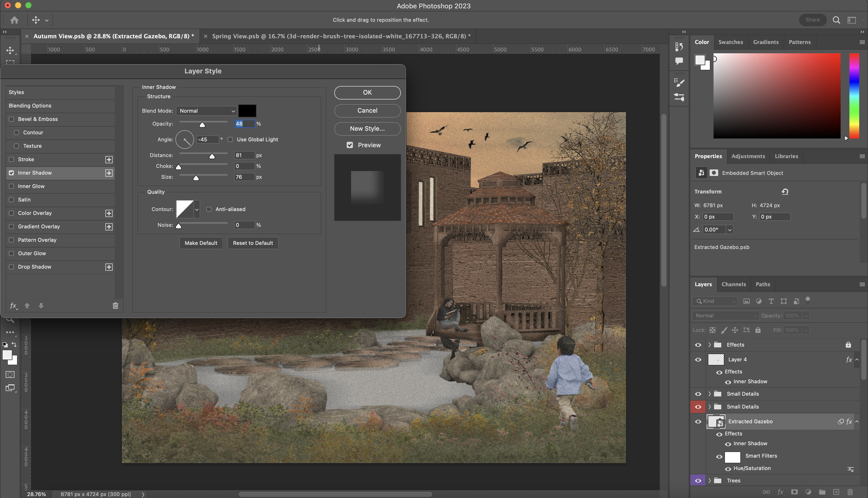Expand the Trees layer group

(709, 481)
